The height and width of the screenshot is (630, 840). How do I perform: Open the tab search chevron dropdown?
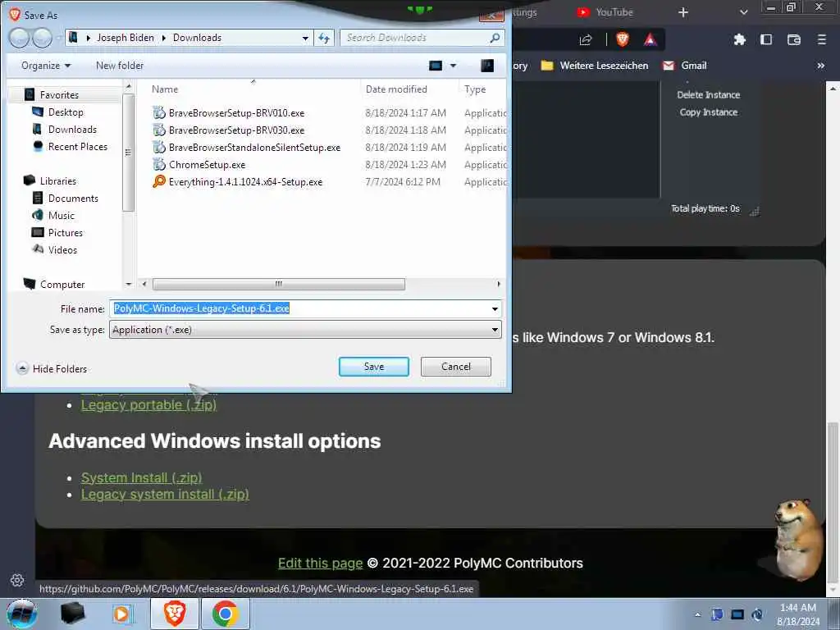point(743,12)
